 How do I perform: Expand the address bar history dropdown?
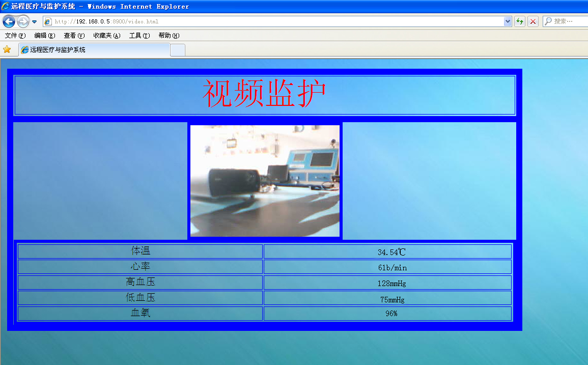(x=508, y=21)
